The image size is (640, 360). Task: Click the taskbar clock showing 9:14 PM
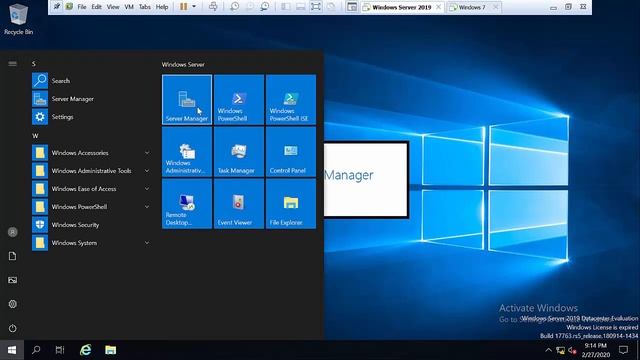pos(596,350)
